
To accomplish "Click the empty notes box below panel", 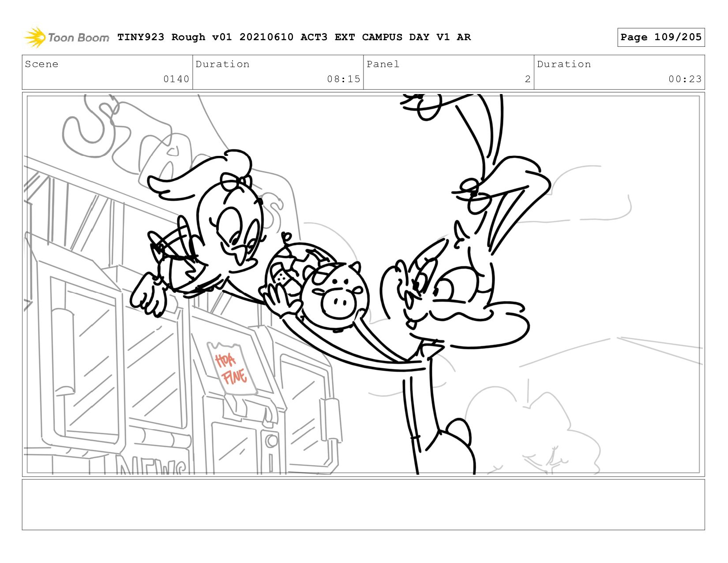I will (363, 504).
